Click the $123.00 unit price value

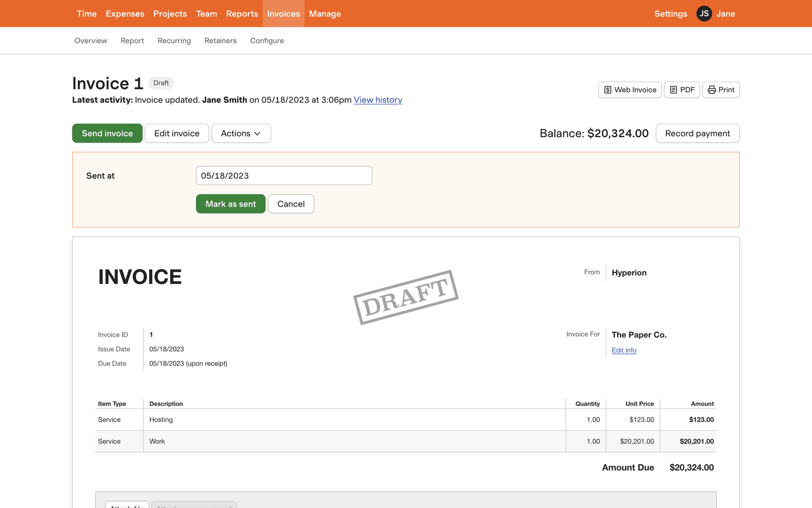tap(642, 420)
